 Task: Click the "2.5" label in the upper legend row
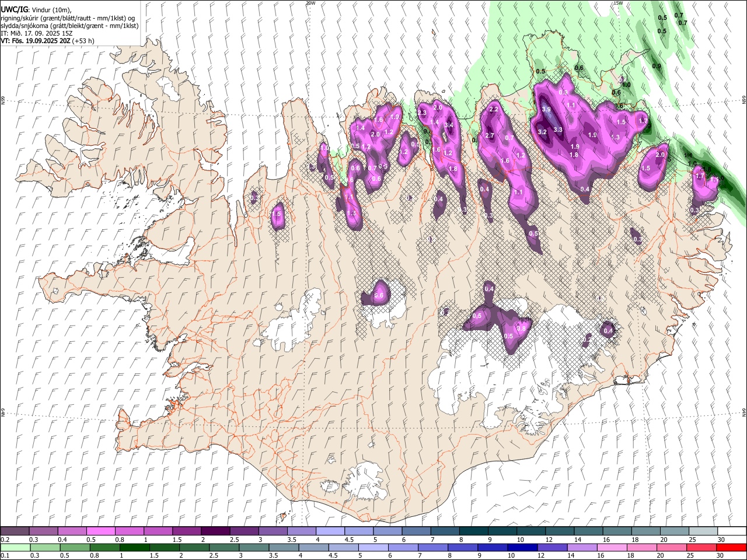(235, 540)
